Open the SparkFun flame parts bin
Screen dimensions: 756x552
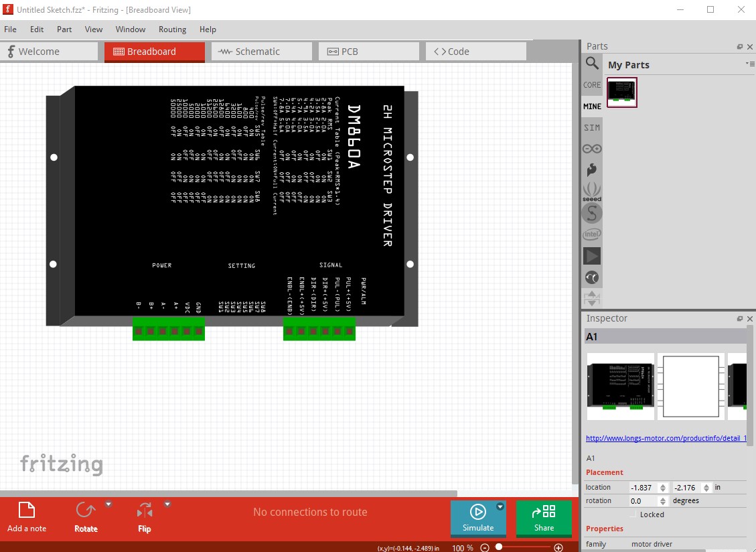pyautogui.click(x=592, y=170)
